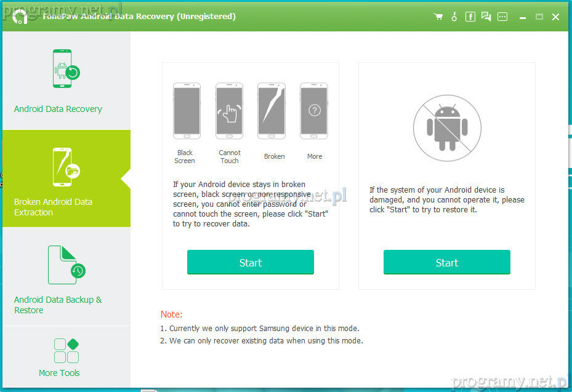
Task: Open the shopping cart purchase icon
Action: point(438,17)
